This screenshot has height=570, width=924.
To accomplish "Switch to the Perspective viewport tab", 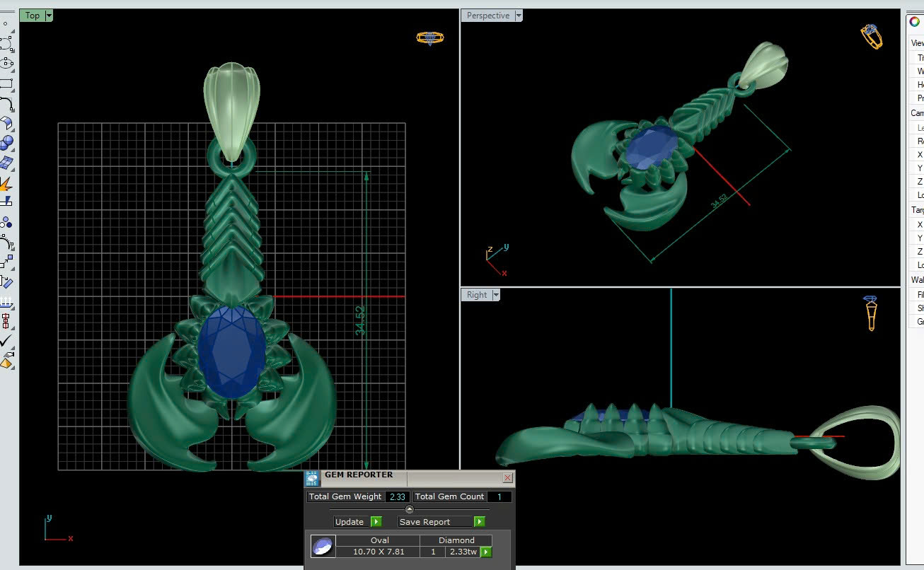I will tap(487, 16).
